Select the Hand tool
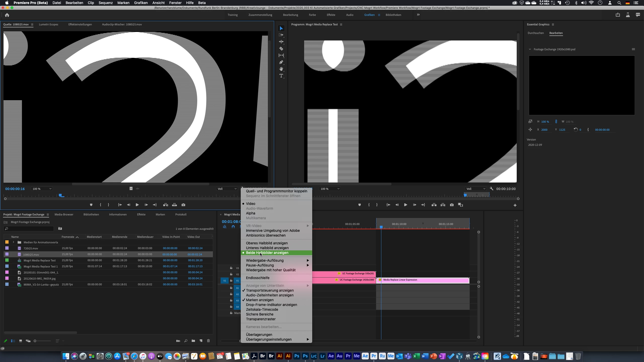Viewport: 644px width, 362px height. [281, 69]
